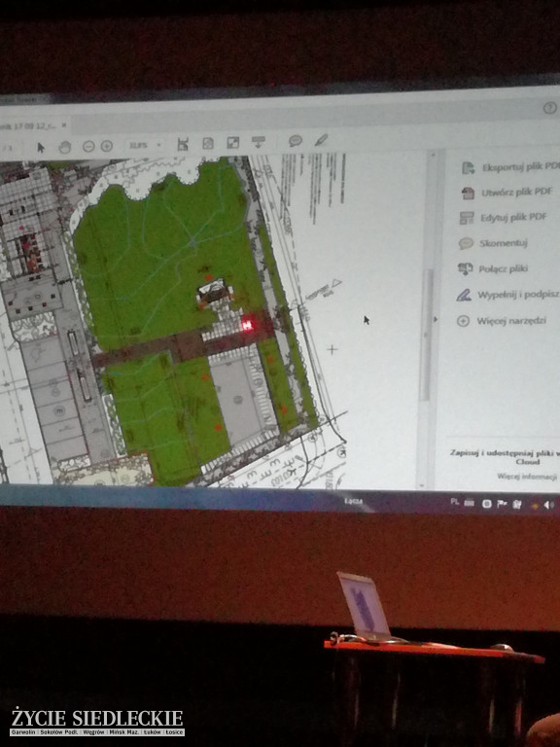560x747 pixels.
Task: Select the arrow selection tool
Action: tap(41, 147)
